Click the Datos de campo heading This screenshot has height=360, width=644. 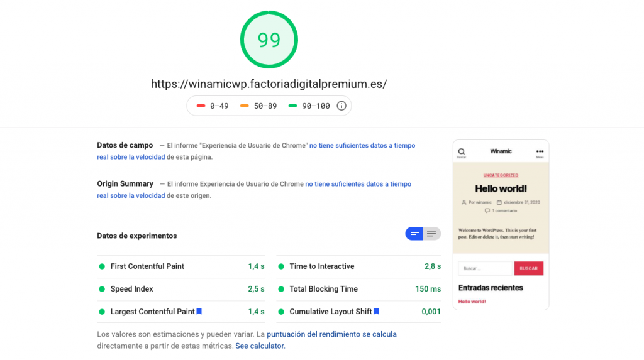(125, 145)
